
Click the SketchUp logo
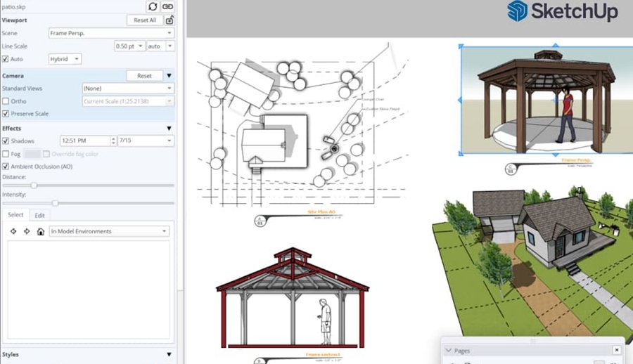point(563,11)
